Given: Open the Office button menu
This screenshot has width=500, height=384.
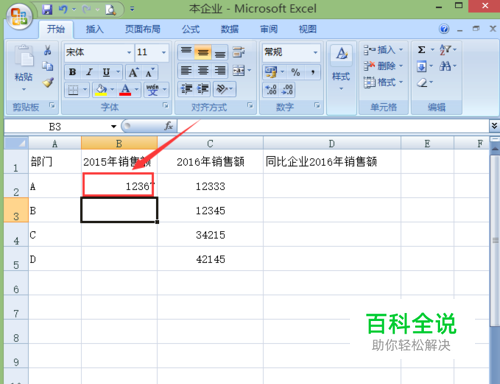Looking at the screenshot, I should click(x=19, y=16).
